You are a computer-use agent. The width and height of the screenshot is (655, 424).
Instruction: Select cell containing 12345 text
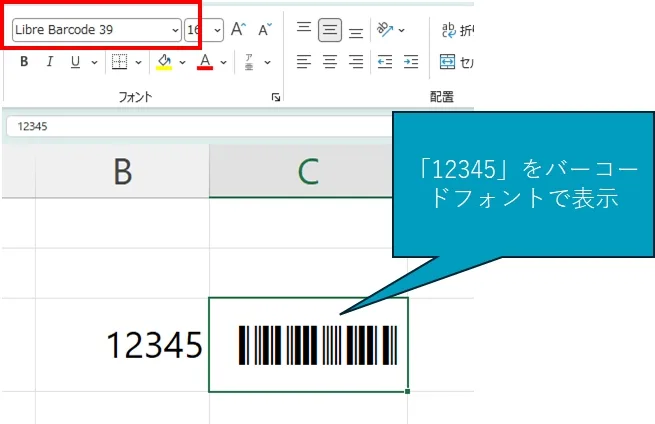pyautogui.click(x=122, y=345)
